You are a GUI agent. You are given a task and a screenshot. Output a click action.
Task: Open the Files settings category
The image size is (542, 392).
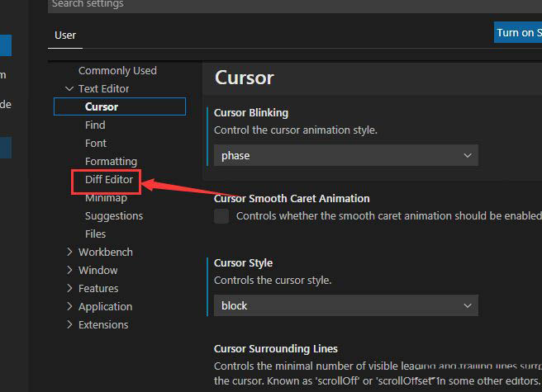coord(95,234)
